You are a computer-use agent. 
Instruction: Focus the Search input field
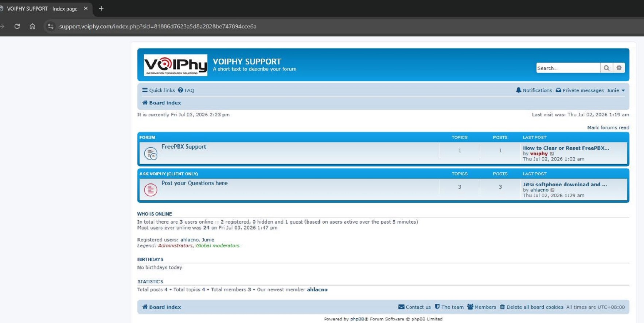point(568,68)
